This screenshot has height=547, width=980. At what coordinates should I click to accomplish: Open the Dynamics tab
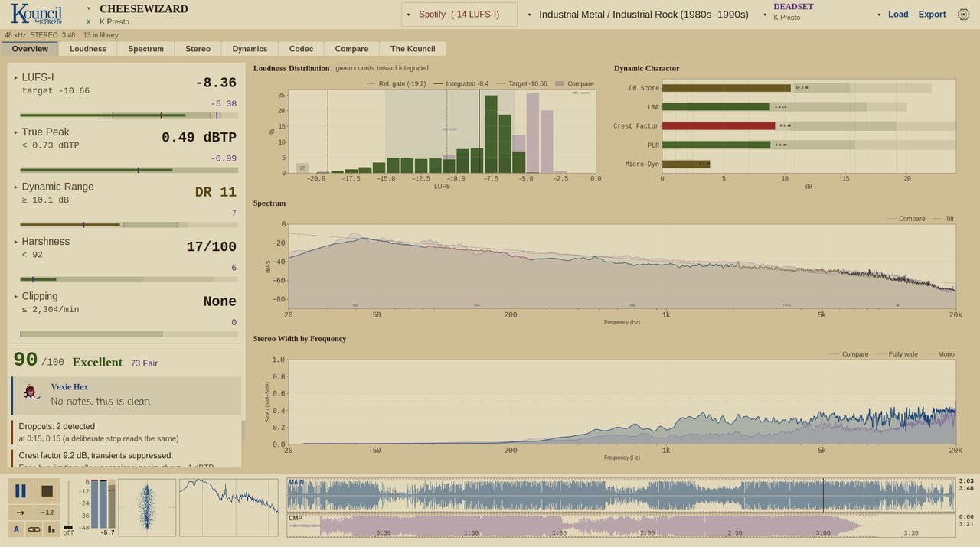pos(250,49)
